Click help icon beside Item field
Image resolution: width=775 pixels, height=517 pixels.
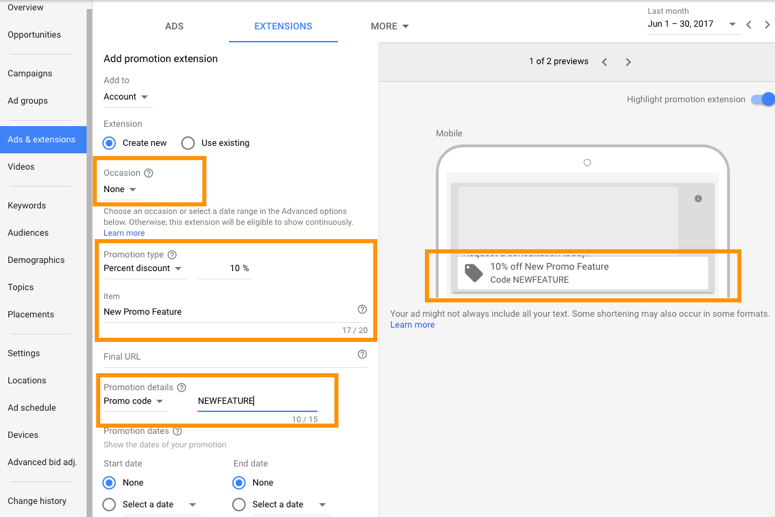click(362, 309)
